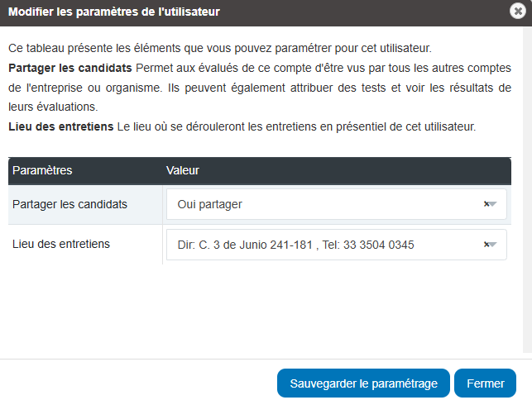
Task: Click the Partager les candidats row label
Action: pos(69,204)
